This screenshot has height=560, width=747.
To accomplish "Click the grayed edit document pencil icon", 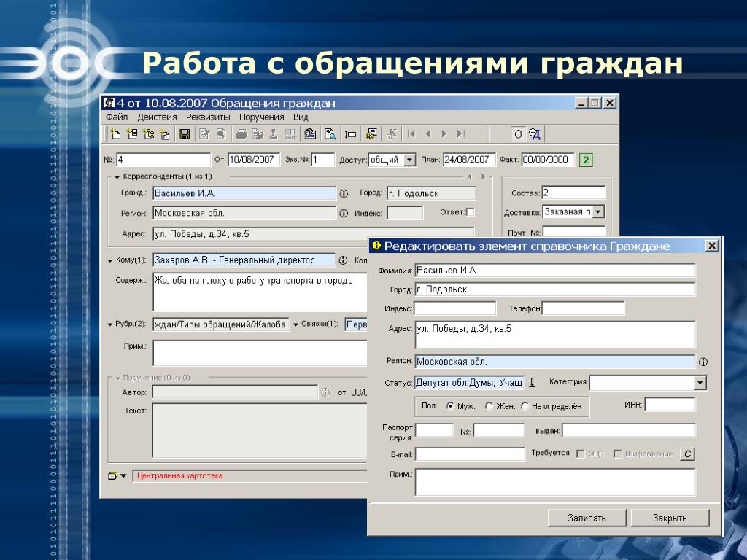I will (x=204, y=134).
